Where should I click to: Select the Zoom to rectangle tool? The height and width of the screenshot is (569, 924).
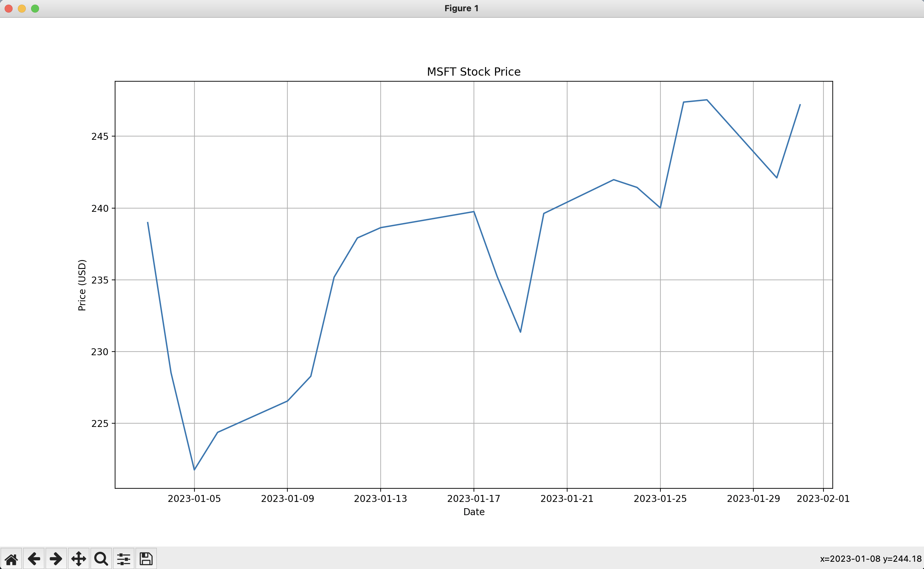point(101,559)
